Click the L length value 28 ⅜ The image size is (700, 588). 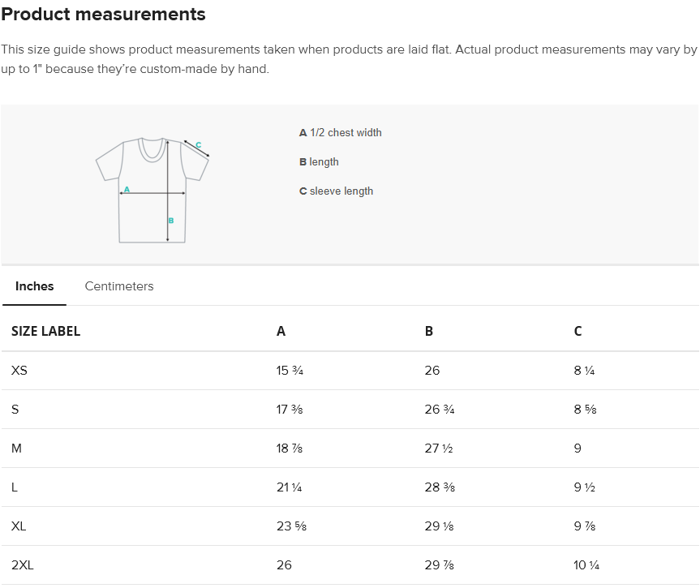point(440,487)
